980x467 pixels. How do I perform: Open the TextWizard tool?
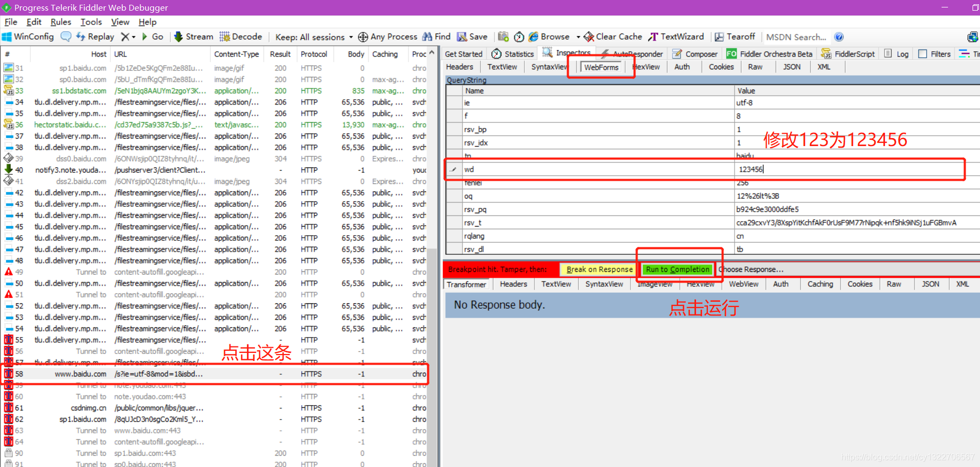point(676,37)
